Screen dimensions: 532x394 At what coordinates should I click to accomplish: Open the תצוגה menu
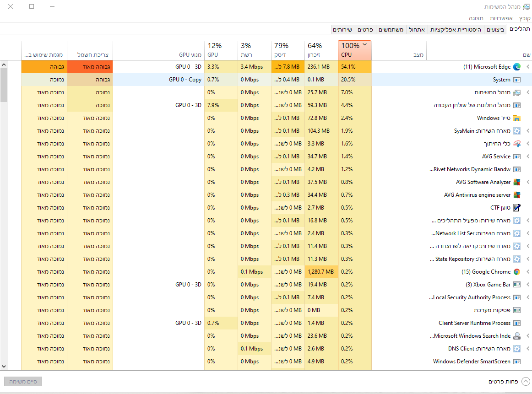(476, 18)
